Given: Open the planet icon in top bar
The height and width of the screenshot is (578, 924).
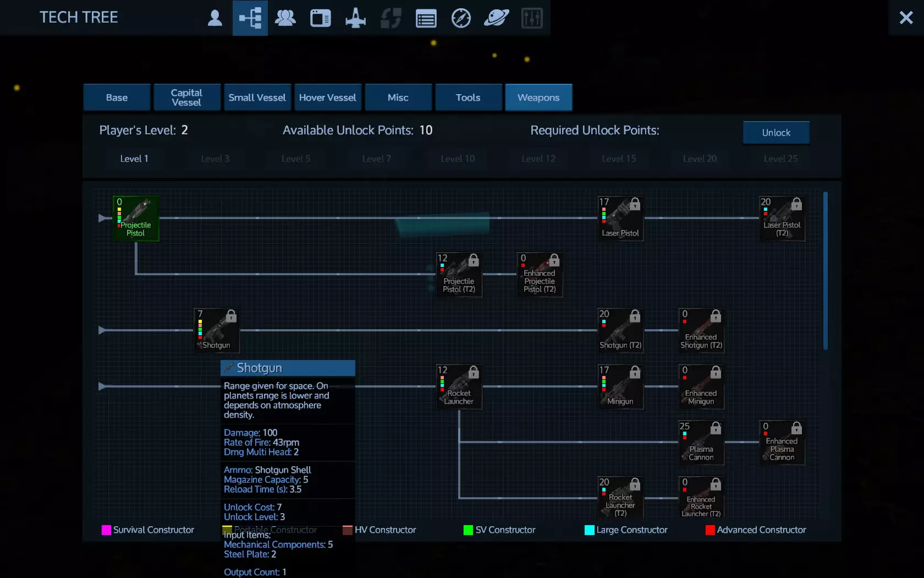Looking at the screenshot, I should coord(496,18).
